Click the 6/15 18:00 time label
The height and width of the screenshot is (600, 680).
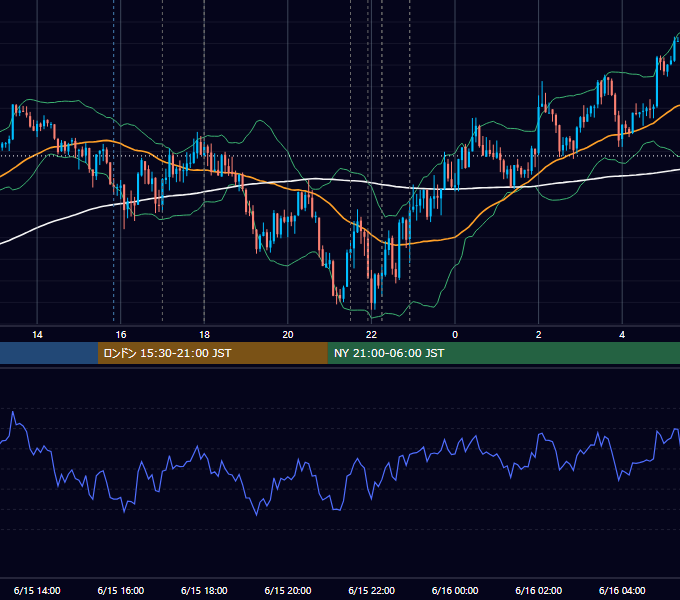coord(204,590)
